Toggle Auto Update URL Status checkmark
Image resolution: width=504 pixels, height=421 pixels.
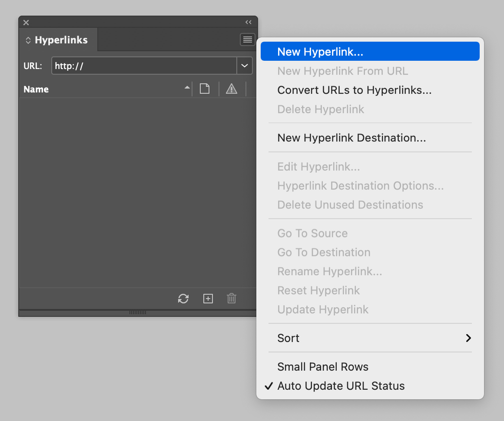[x=370, y=386]
